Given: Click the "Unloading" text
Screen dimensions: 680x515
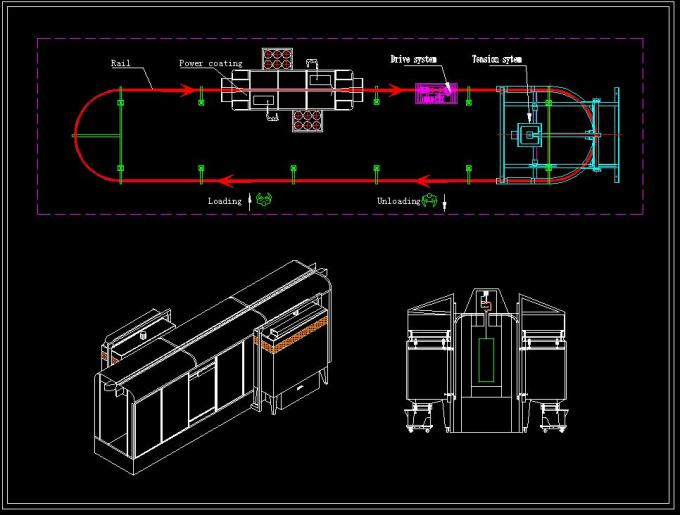Looking at the screenshot, I should coord(397,201).
